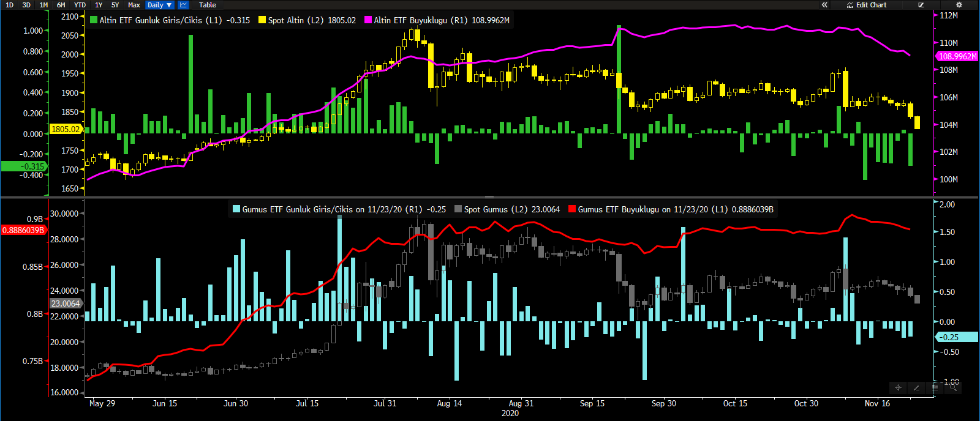This screenshot has width=980, height=421.
Task: Click the 'Oct 30' date axis label
Action: pos(806,403)
